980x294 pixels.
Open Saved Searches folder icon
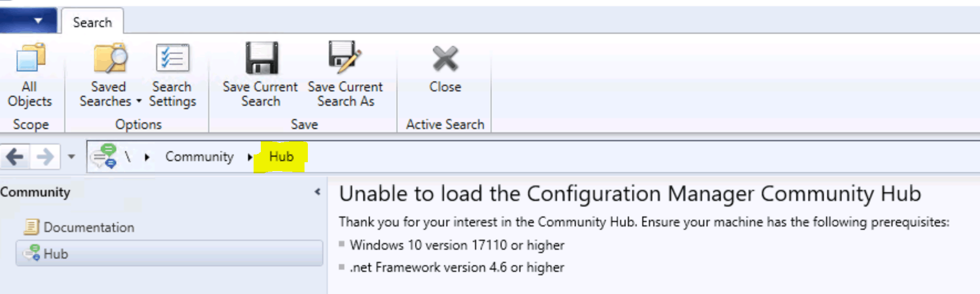pyautogui.click(x=110, y=58)
